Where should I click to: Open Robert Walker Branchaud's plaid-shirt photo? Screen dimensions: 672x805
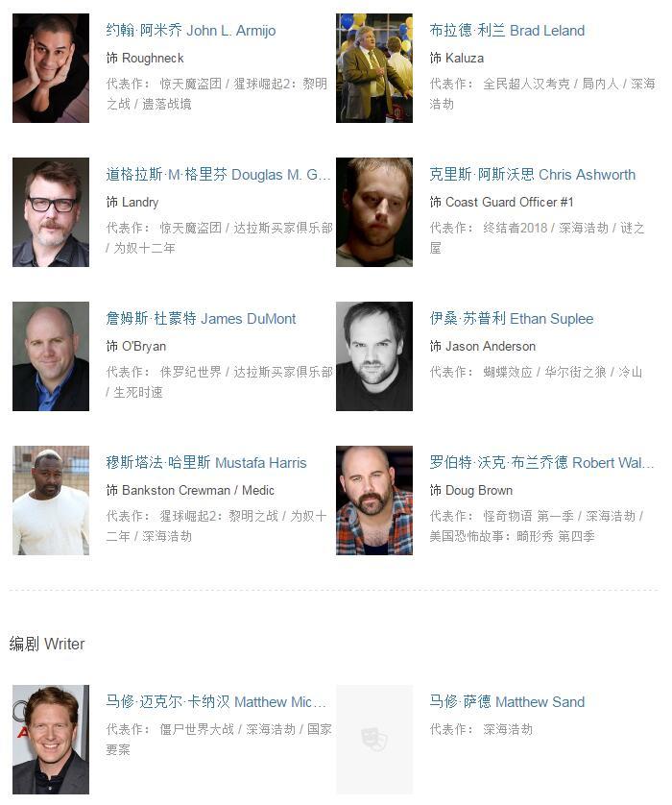[x=374, y=500]
